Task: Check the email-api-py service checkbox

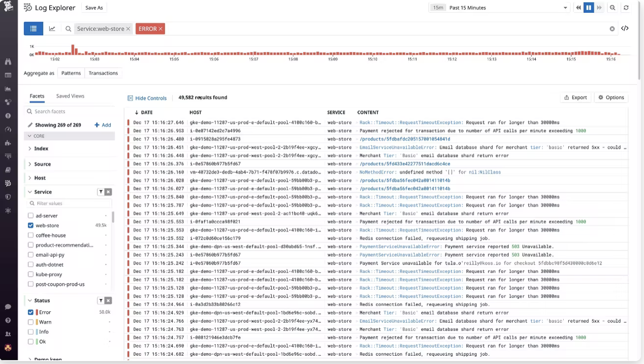Action: pyautogui.click(x=31, y=255)
